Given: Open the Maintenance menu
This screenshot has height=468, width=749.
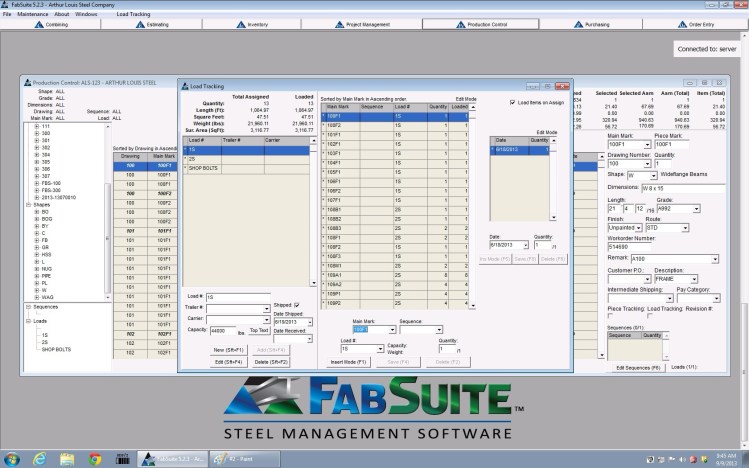Looking at the screenshot, I should [33, 15].
